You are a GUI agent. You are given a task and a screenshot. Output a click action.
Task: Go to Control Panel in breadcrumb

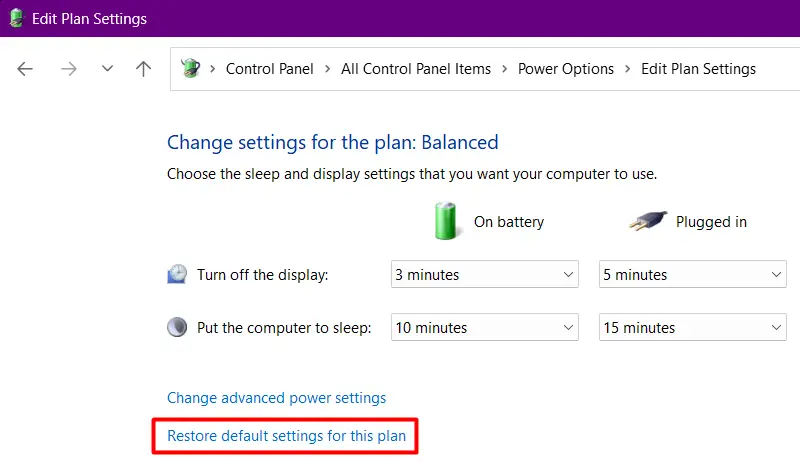(x=269, y=69)
